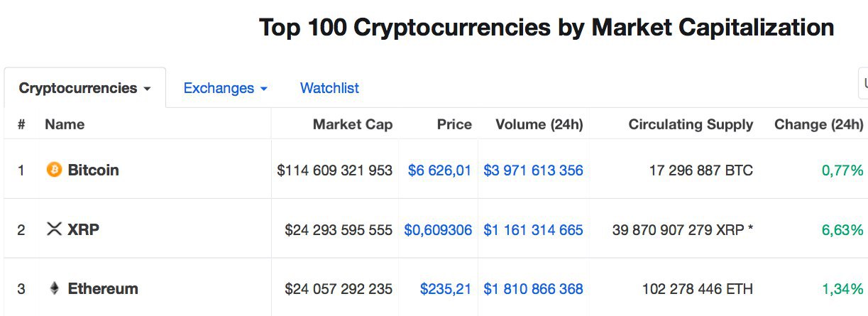Screen dimensions: 868x316
Task: Click XRP volume $1 161 314 665
Action: tap(533, 229)
